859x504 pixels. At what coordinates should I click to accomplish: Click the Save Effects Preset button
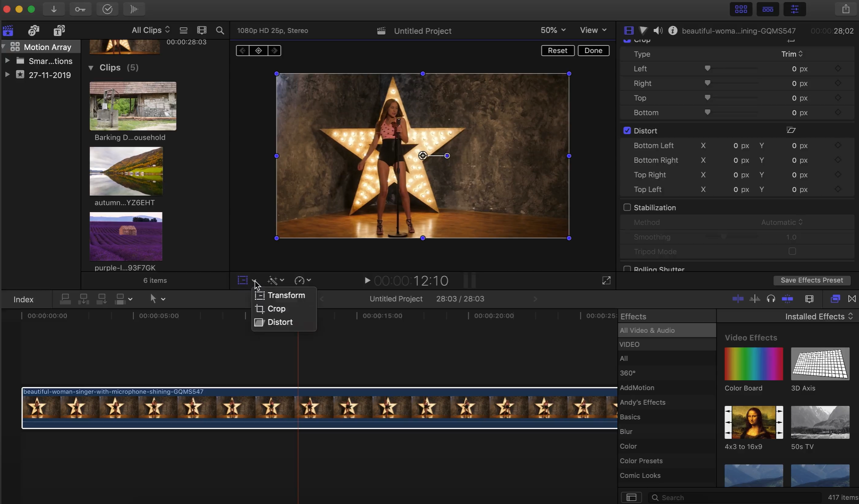[812, 280]
